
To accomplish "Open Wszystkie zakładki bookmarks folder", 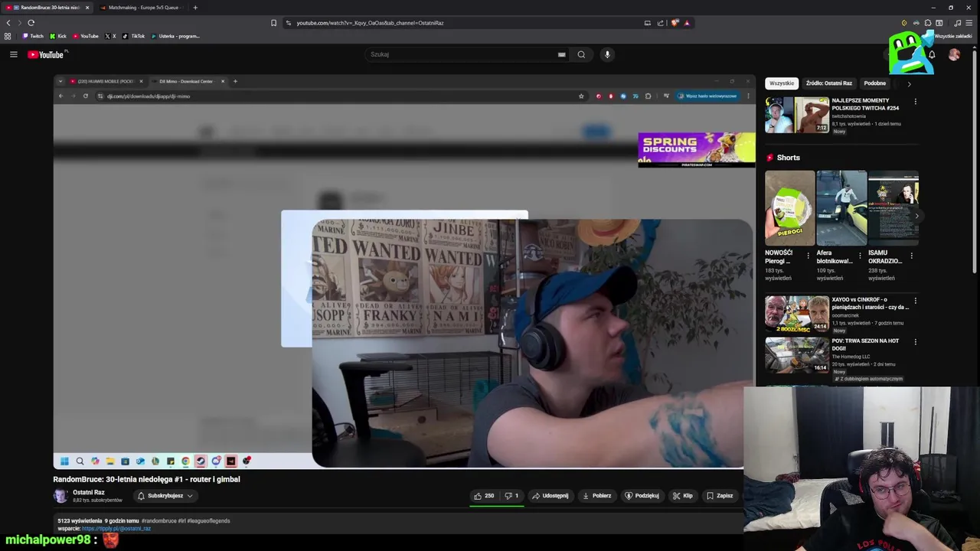I will coord(953,36).
